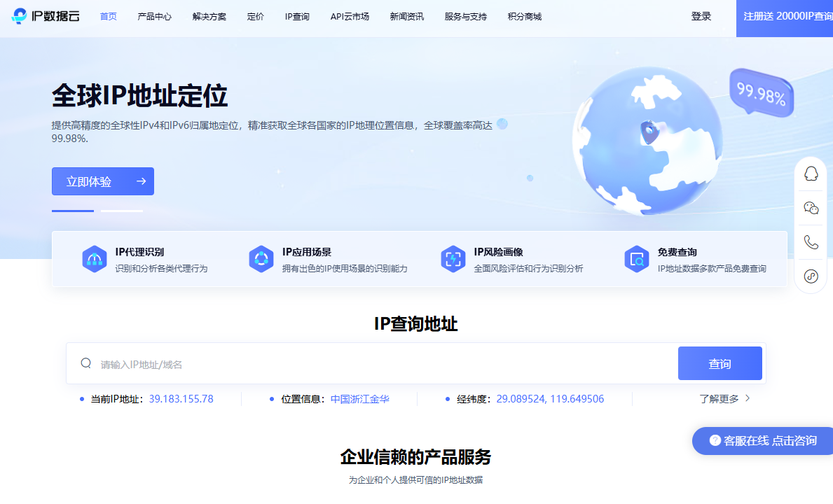Click the QQ contact icon in right sidebar

[x=810, y=174]
